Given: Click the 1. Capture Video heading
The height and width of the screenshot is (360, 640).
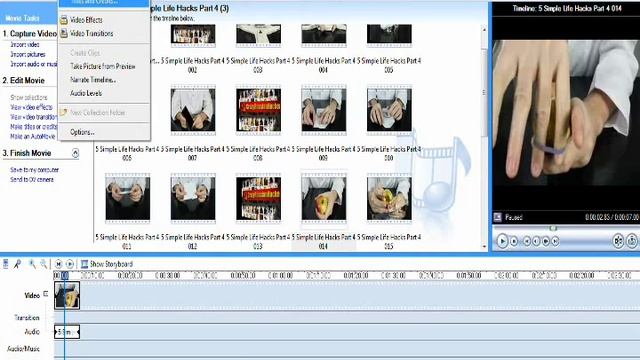Looking at the screenshot, I should coord(29,33).
